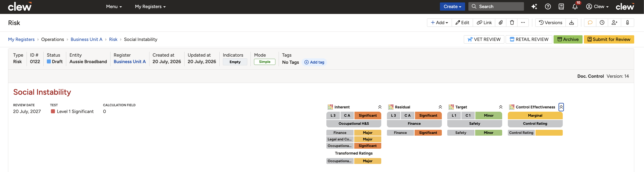This screenshot has height=172, width=644.
Task: Click the trash delete icon
Action: coord(512,22)
